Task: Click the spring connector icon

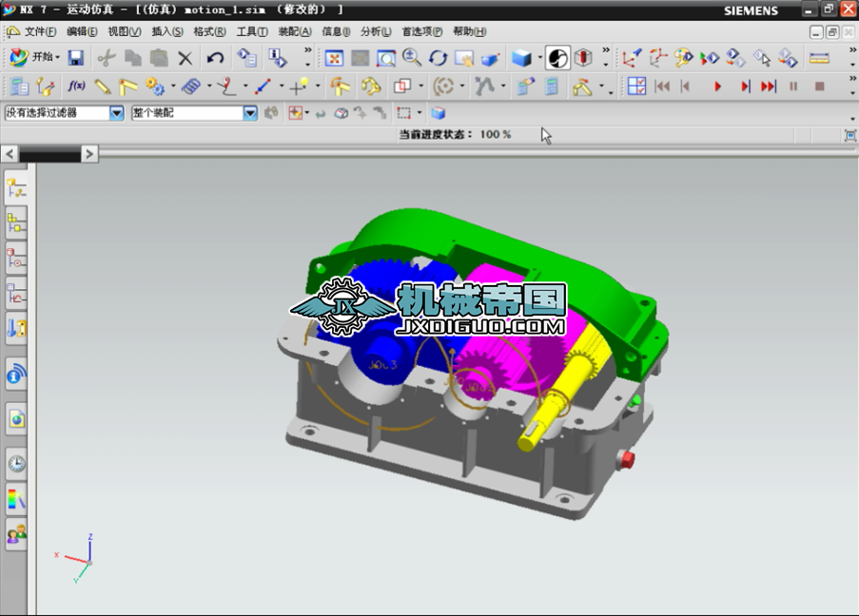Action: pos(190,87)
